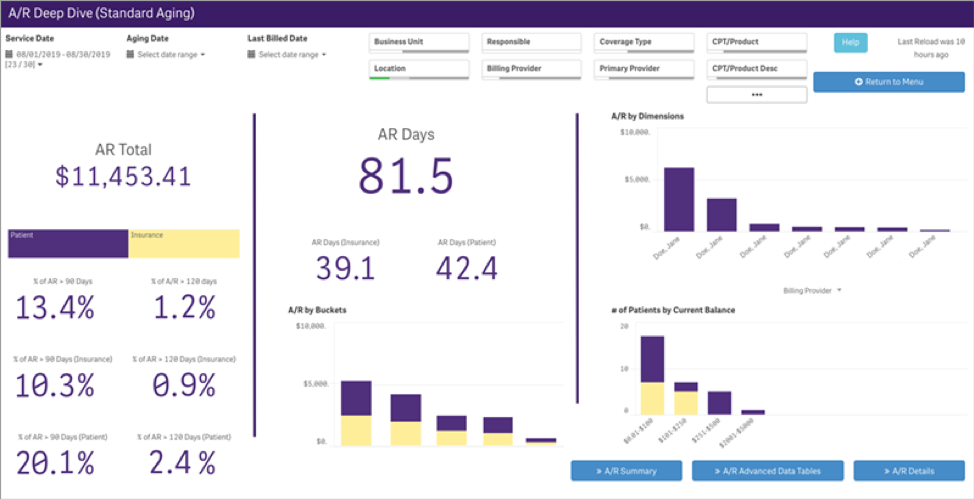Open the Responsible filter
Viewport: 974px width, 499px height.
[531, 42]
